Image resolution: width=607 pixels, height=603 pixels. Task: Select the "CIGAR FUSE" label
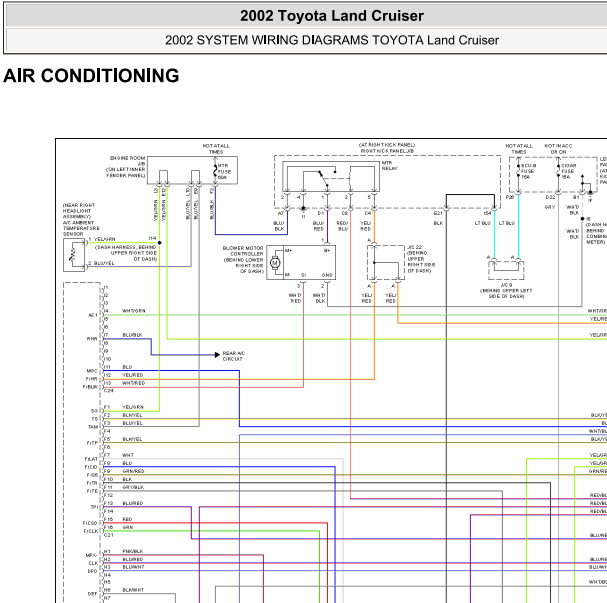tap(568, 168)
